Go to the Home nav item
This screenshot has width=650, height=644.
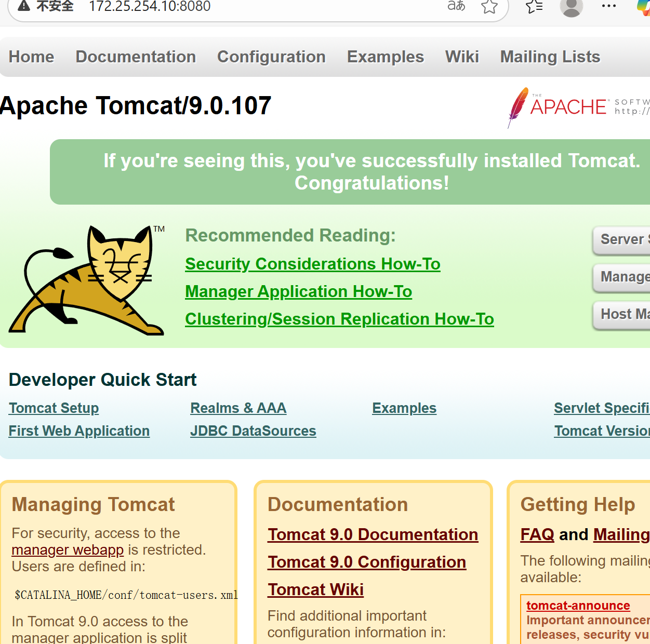click(31, 57)
